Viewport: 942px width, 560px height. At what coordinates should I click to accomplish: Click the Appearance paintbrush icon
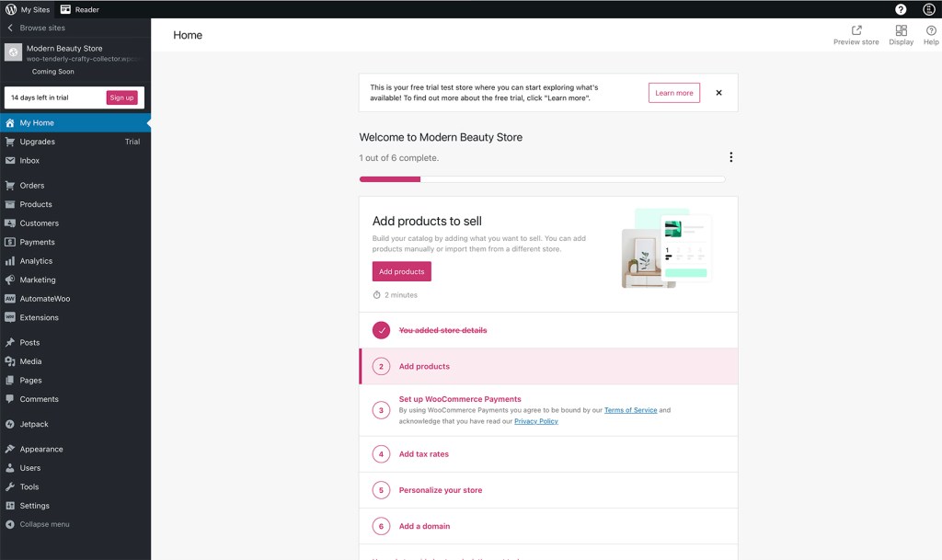tap(9, 449)
